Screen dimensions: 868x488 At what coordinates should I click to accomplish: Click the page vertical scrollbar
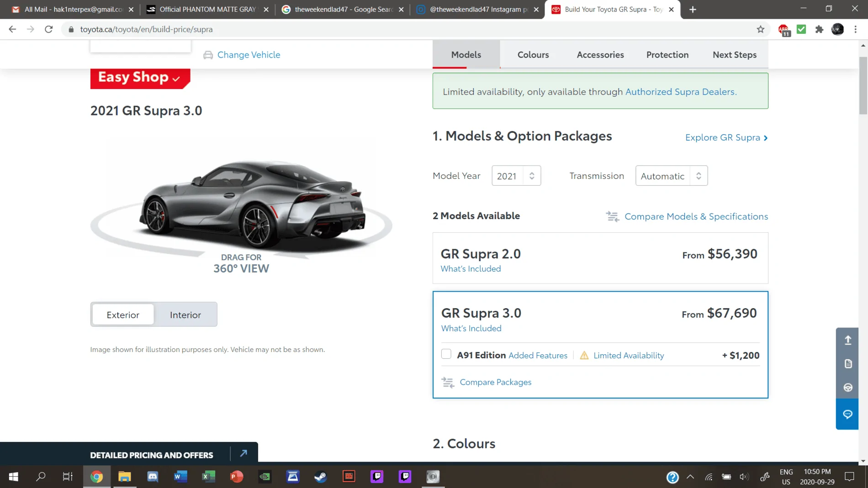(x=863, y=85)
